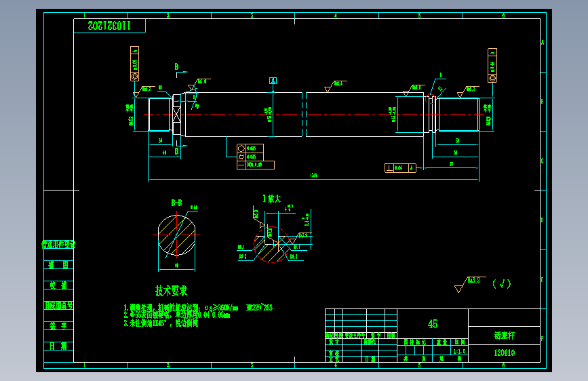The image size is (588, 381).
Task: Select the roundness circle symbol in tolerance frame
Action: coord(241,148)
